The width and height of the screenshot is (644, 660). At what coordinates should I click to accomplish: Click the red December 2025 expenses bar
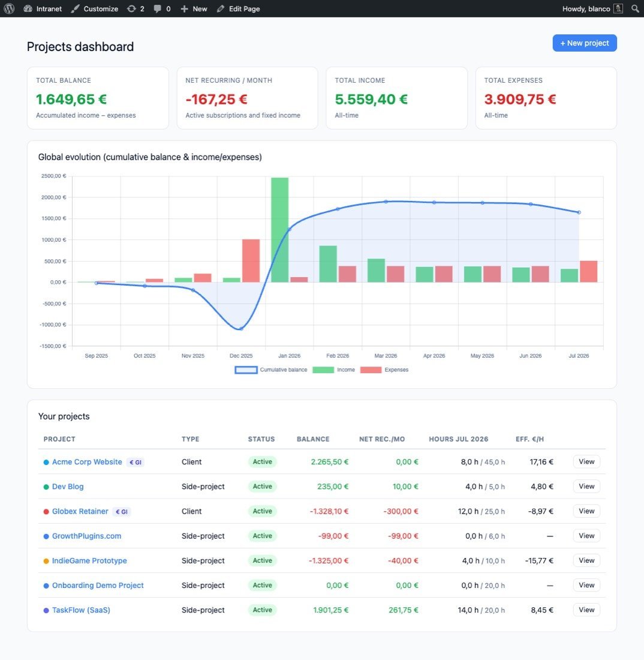point(251,260)
